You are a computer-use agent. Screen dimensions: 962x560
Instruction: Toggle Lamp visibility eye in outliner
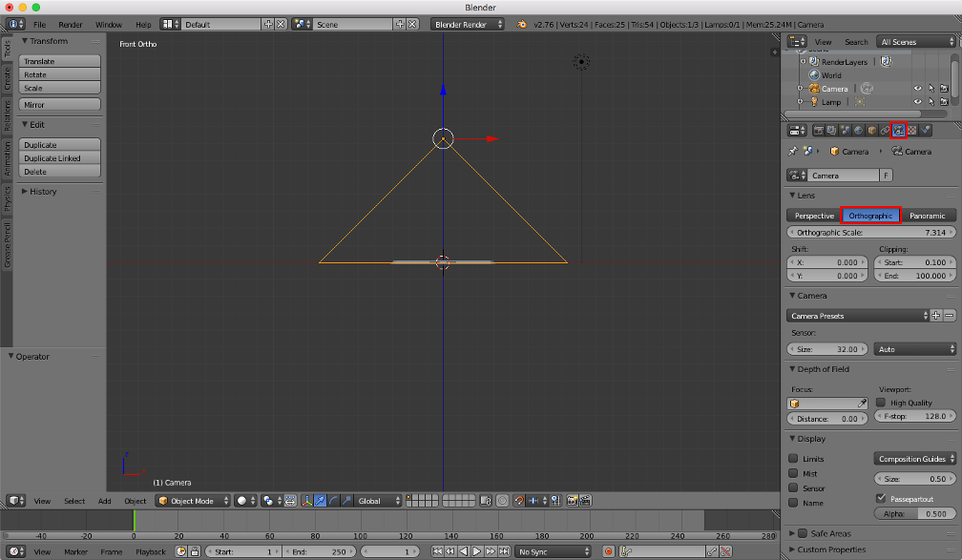pos(918,102)
